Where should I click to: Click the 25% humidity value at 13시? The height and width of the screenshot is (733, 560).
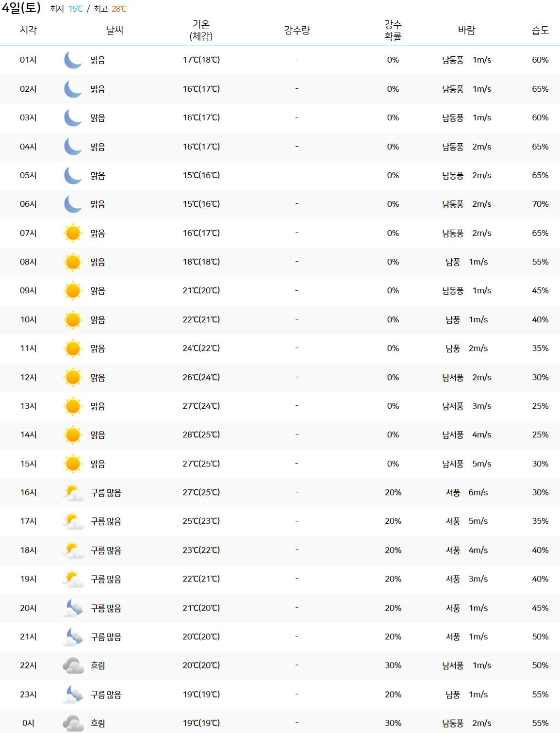click(540, 406)
